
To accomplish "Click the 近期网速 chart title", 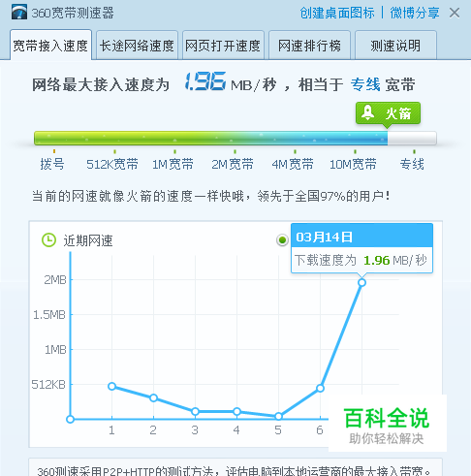I will click(88, 240).
